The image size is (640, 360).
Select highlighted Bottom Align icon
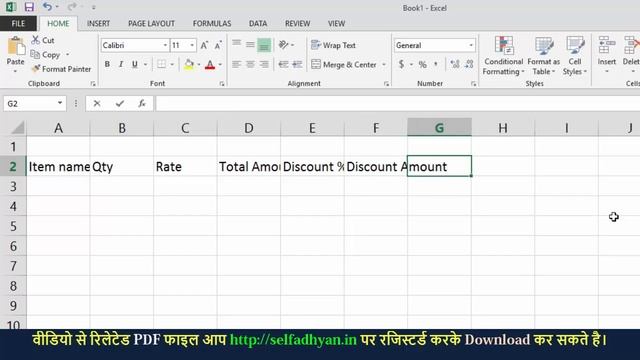[x=264, y=45]
